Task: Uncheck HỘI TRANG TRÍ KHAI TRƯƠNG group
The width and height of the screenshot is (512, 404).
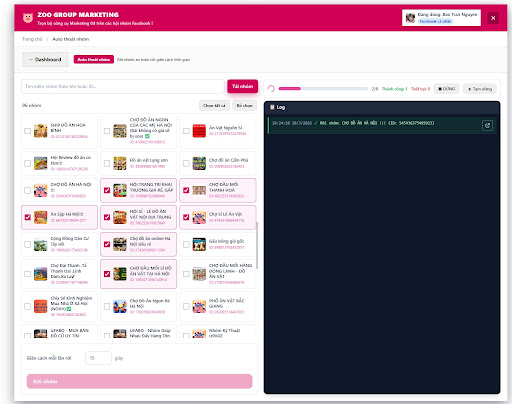Action: click(x=107, y=190)
